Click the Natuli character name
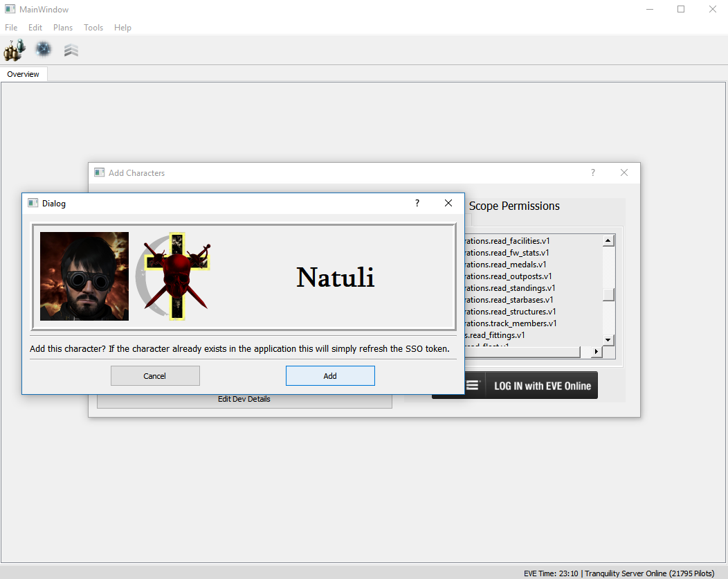This screenshot has width=728, height=579. tap(335, 278)
